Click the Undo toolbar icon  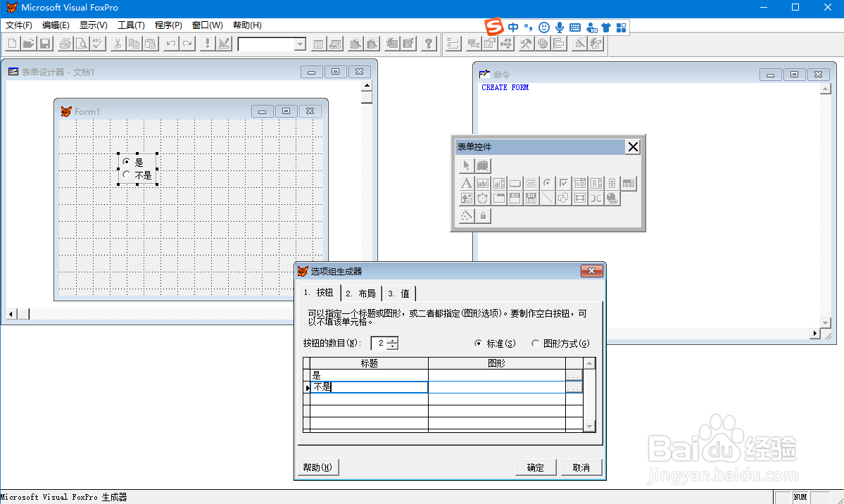coord(170,44)
